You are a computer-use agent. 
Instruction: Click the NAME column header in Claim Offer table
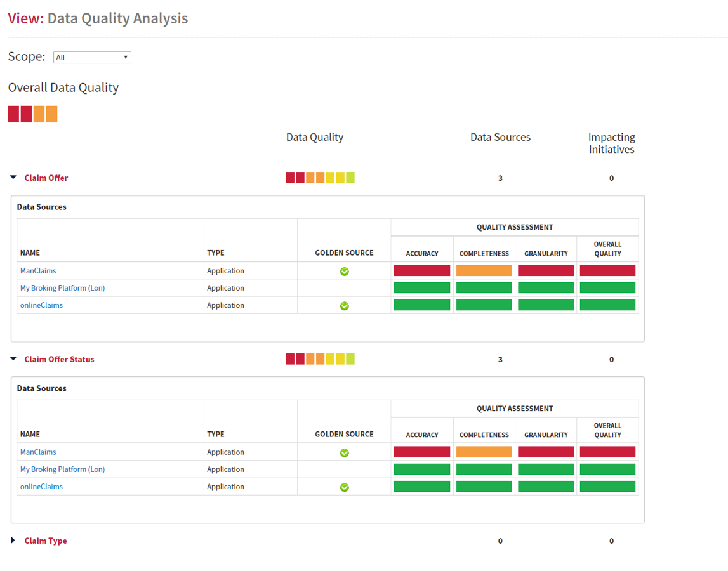pos(30,253)
